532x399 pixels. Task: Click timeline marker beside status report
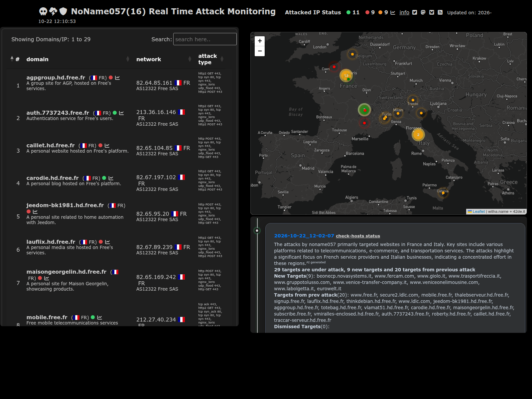pos(257,230)
